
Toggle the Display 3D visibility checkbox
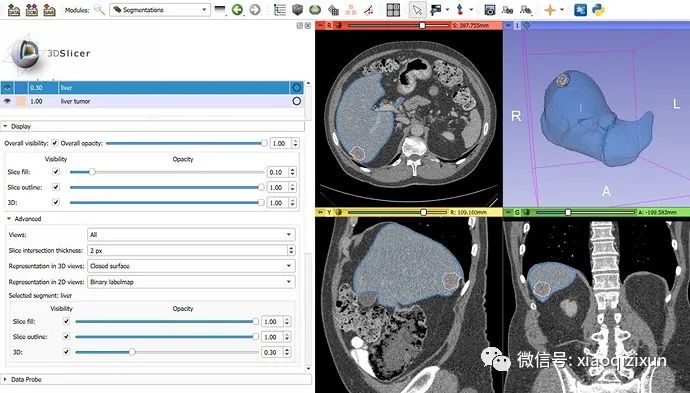tap(56, 202)
